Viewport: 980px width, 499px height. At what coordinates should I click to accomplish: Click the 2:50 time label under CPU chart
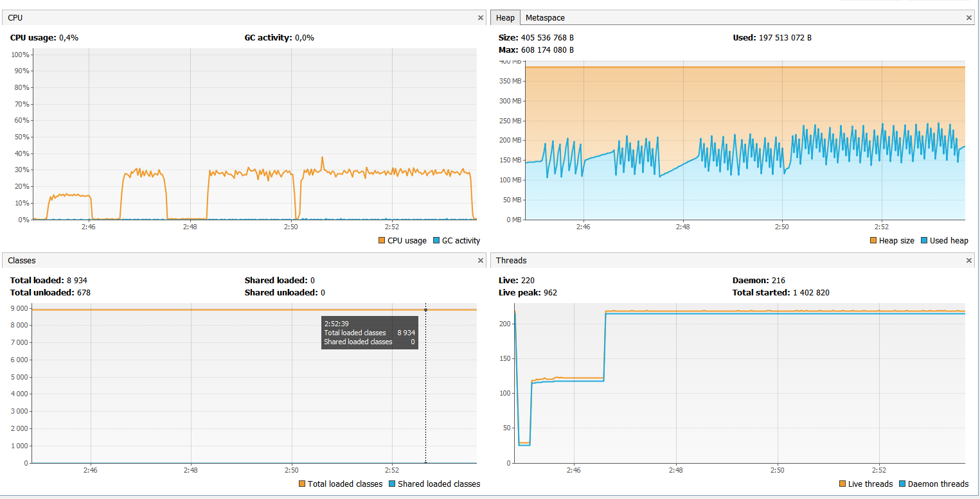tap(291, 227)
